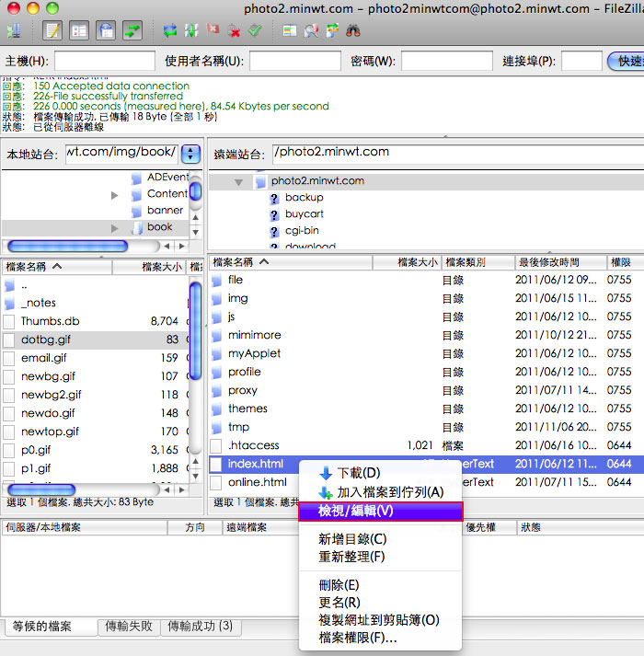Open the themes remote directory
Viewport: 644px width, 656px height.
click(247, 409)
